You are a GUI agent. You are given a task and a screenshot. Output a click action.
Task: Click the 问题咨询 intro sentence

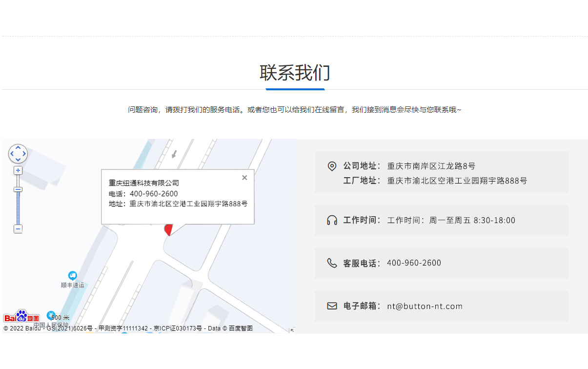[x=295, y=110]
